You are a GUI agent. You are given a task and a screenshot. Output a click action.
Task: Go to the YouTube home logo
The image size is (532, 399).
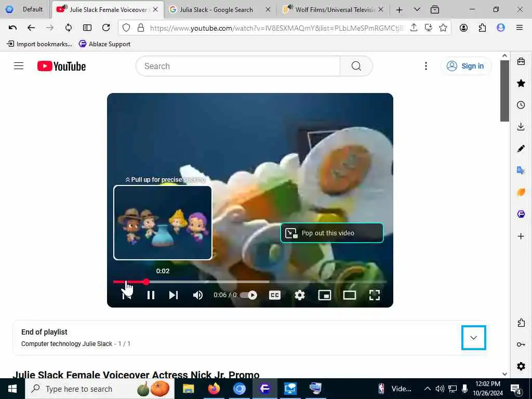(x=61, y=66)
